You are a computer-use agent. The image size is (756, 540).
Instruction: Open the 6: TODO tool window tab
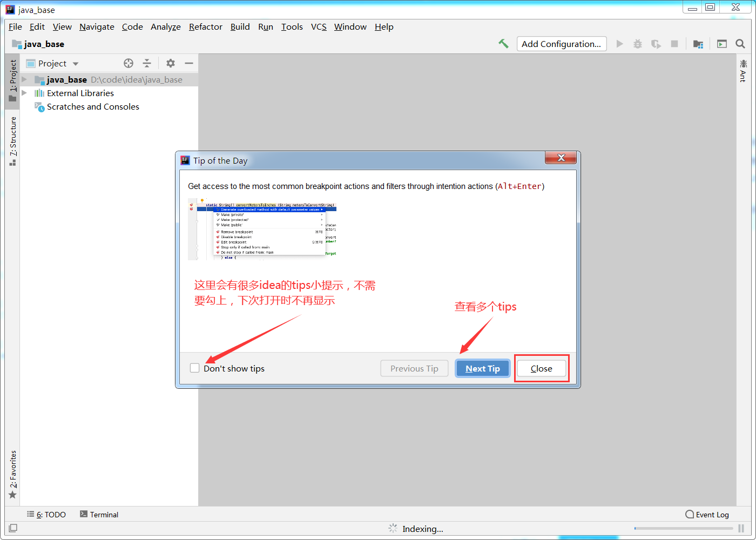point(46,515)
